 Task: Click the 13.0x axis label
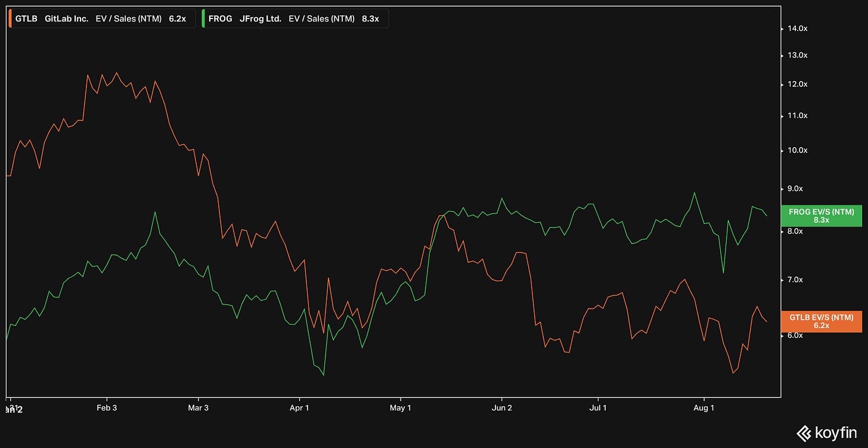[798, 55]
